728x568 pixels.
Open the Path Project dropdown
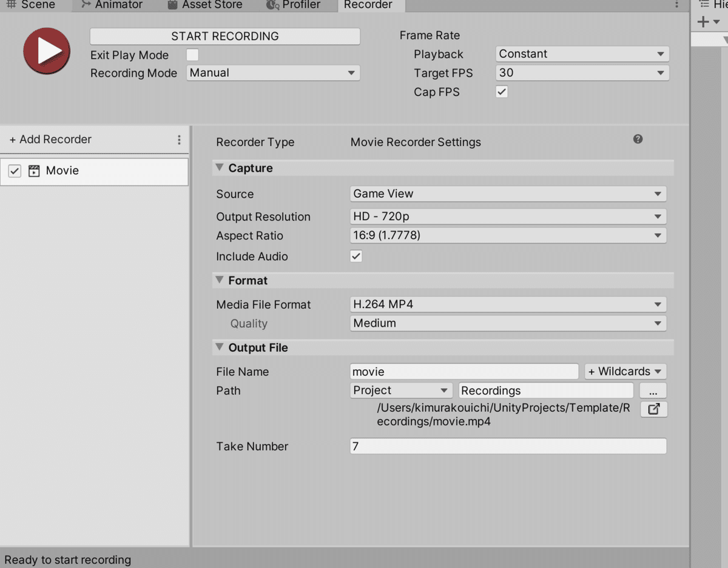coord(401,390)
